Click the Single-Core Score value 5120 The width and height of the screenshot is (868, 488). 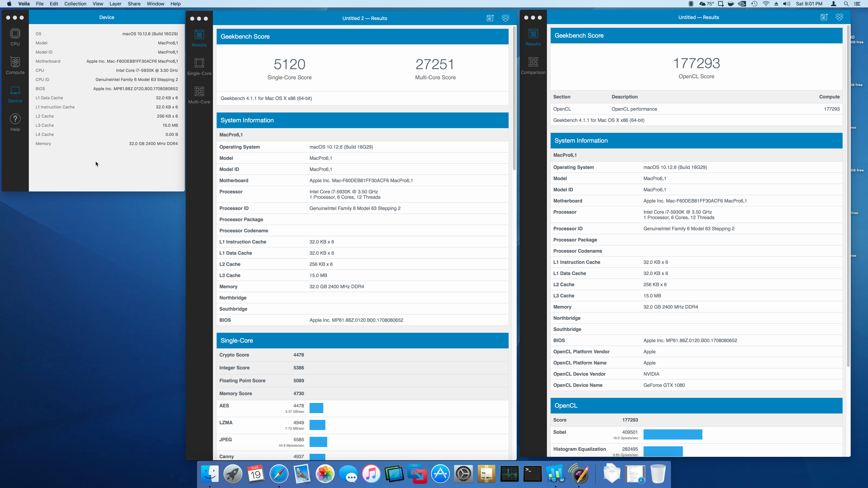click(290, 64)
